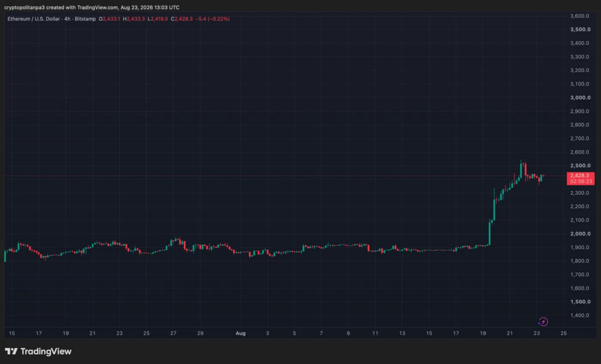Click the 29 date label on time axis
The height and width of the screenshot is (364, 601).
(x=200, y=334)
